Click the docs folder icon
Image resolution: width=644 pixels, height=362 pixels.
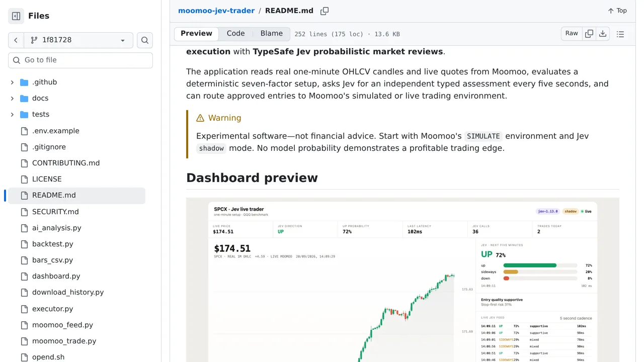(x=24, y=98)
